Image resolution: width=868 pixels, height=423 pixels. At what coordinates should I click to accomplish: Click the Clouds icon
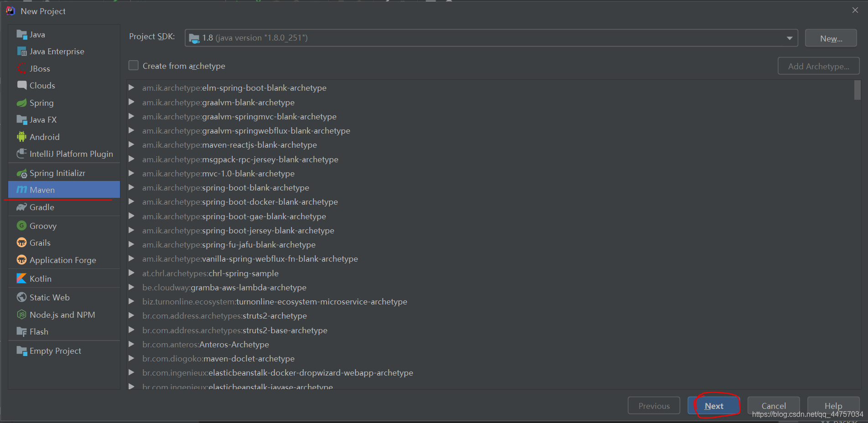point(21,85)
